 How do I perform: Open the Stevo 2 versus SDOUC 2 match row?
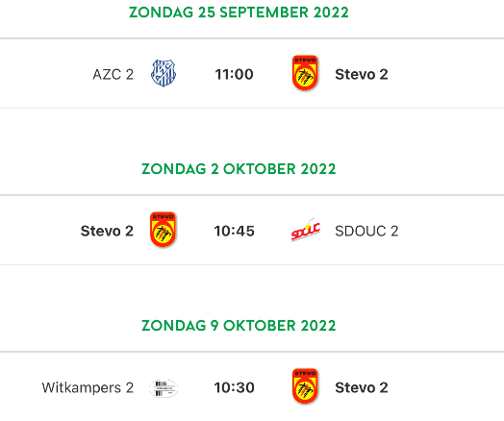pyautogui.click(x=252, y=230)
